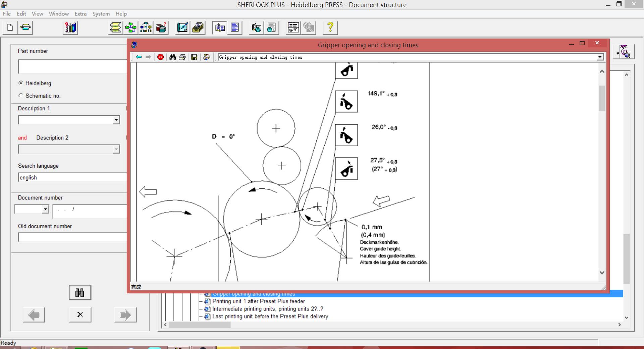Click the left arrow button at the form bottom

tap(34, 315)
